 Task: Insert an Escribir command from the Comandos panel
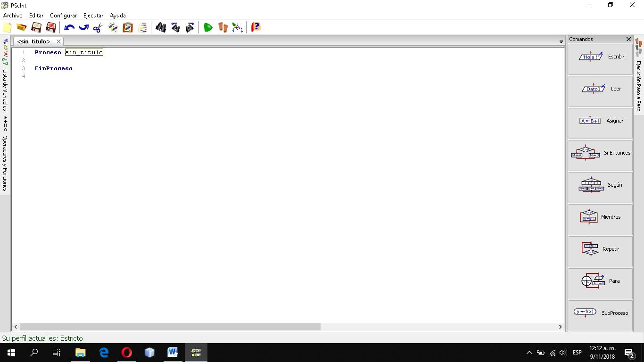(x=600, y=57)
